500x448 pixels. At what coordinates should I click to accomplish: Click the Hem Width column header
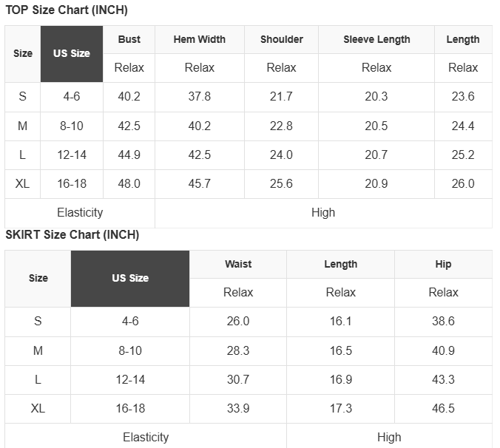(x=200, y=39)
